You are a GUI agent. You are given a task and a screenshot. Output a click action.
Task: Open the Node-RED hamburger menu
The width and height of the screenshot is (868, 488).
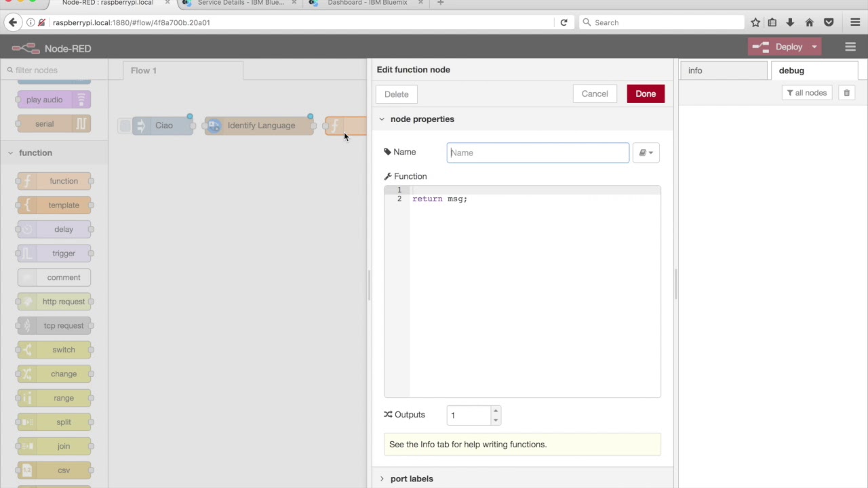[850, 47]
